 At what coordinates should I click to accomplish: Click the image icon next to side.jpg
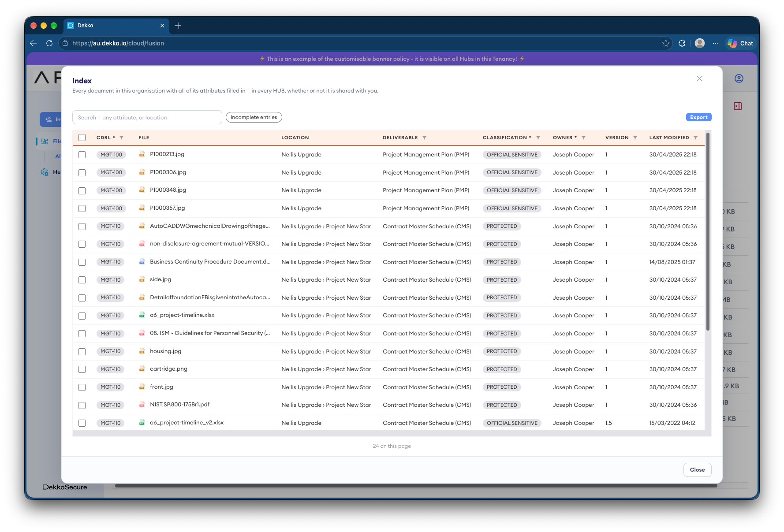click(x=142, y=279)
